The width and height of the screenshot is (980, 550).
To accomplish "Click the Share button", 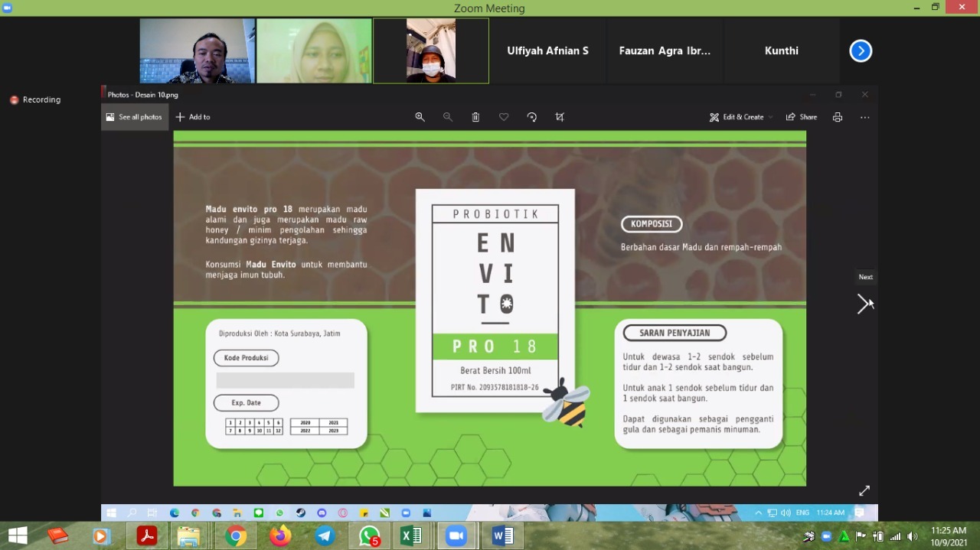I will (x=802, y=117).
